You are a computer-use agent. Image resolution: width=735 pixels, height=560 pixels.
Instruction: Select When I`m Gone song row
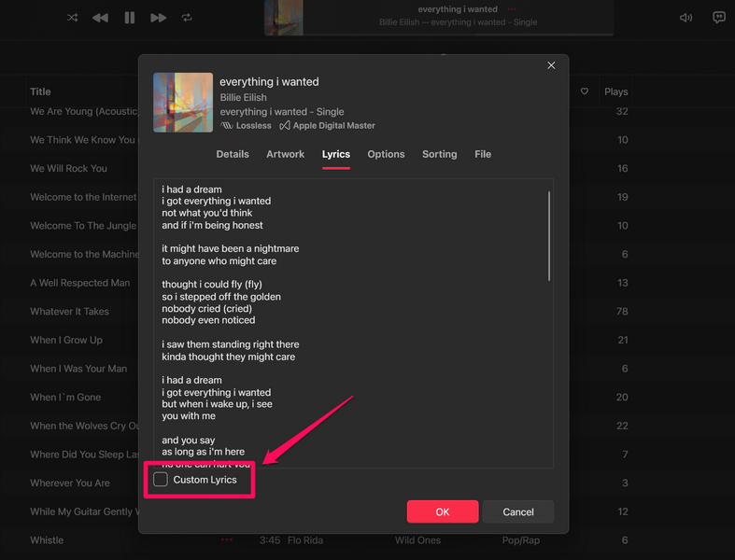(65, 398)
